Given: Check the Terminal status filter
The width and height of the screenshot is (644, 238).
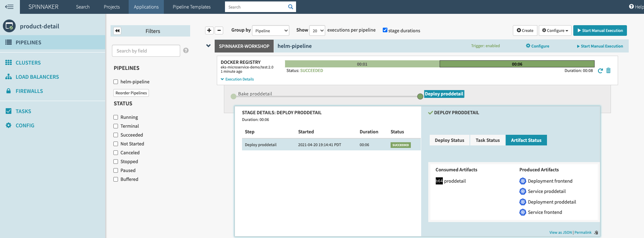Looking at the screenshot, I should [x=116, y=126].
